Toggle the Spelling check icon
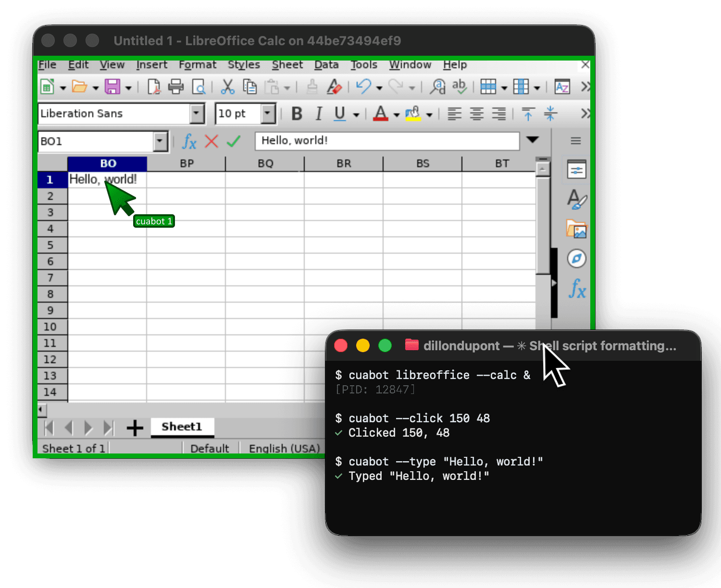The width and height of the screenshot is (721, 588). (459, 87)
